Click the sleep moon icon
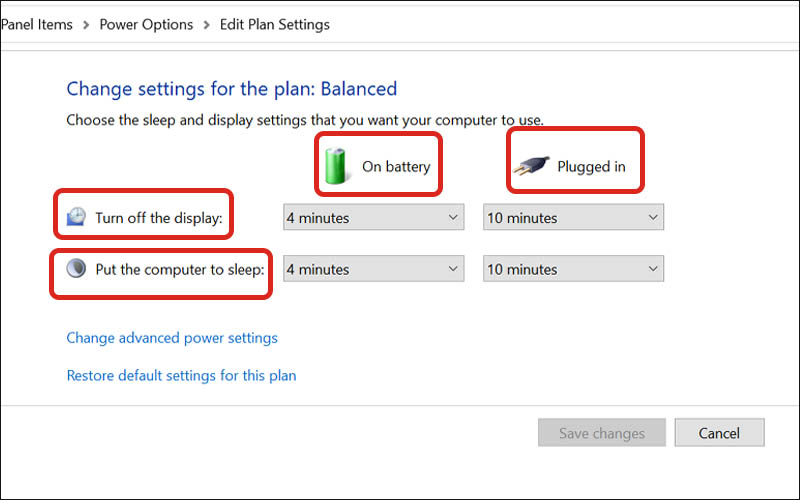800x500 pixels. tap(78, 268)
